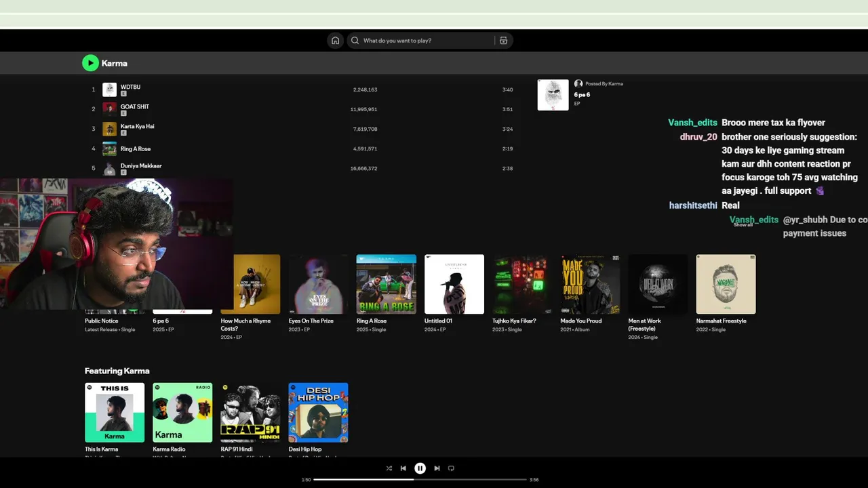868x488 pixels.
Task: Skip to the previous track
Action: pos(403,468)
